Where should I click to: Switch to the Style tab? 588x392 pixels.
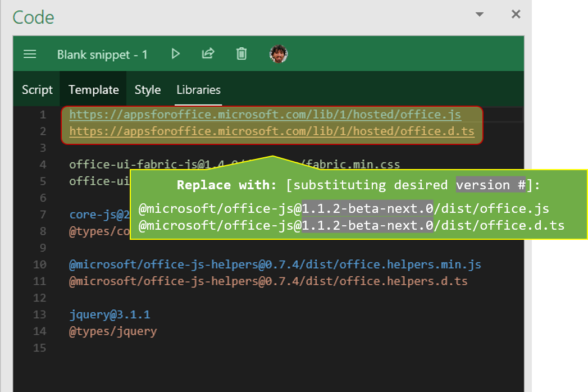(147, 90)
